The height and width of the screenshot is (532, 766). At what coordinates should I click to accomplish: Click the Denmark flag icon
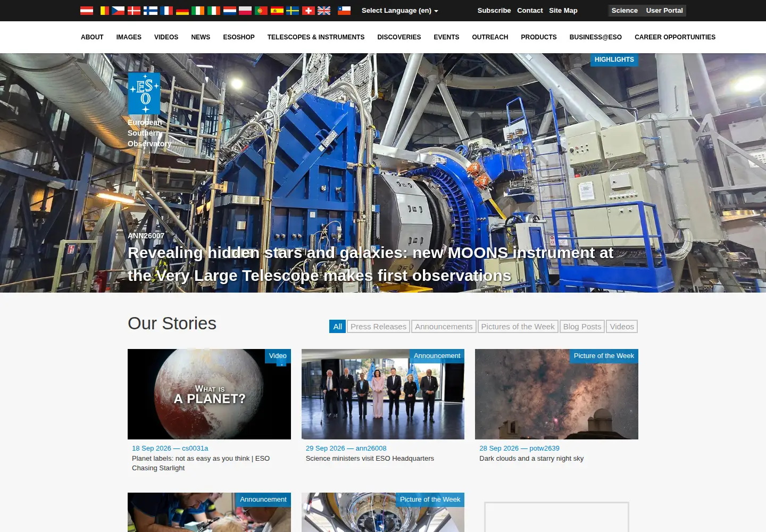pyautogui.click(x=134, y=11)
